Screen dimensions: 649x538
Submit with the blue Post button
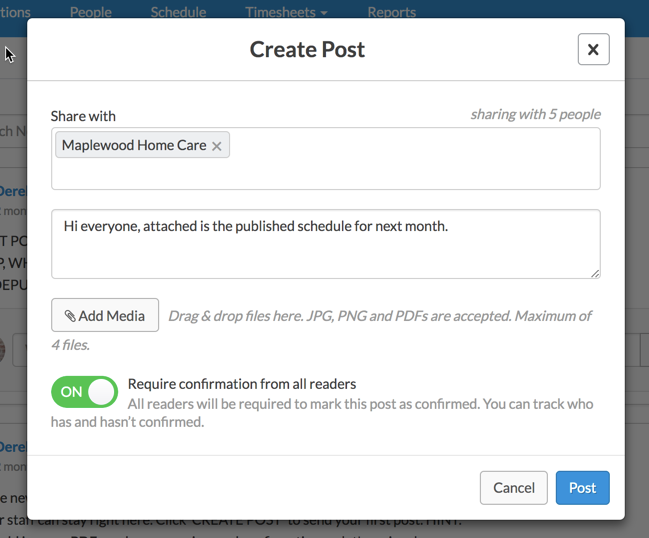[x=582, y=488]
